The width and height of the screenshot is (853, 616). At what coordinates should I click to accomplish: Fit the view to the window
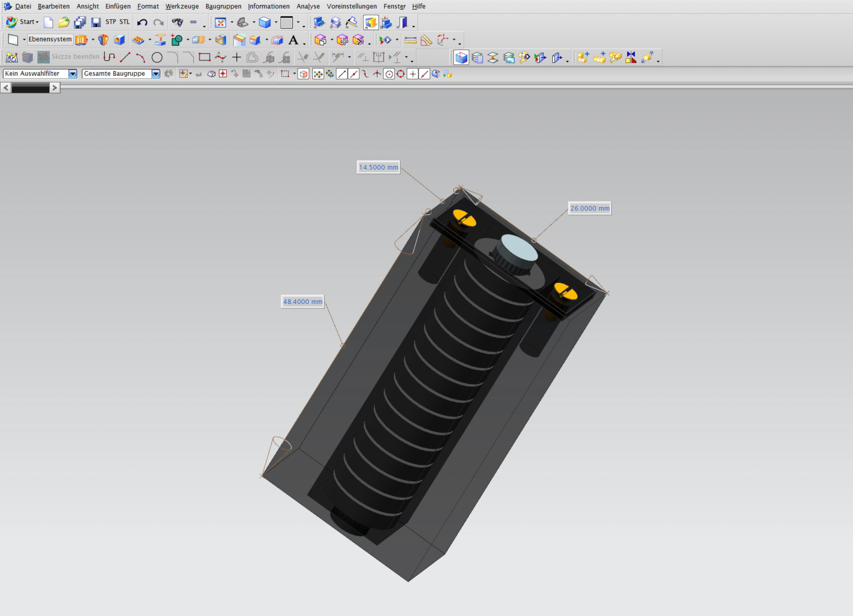pyautogui.click(x=220, y=23)
